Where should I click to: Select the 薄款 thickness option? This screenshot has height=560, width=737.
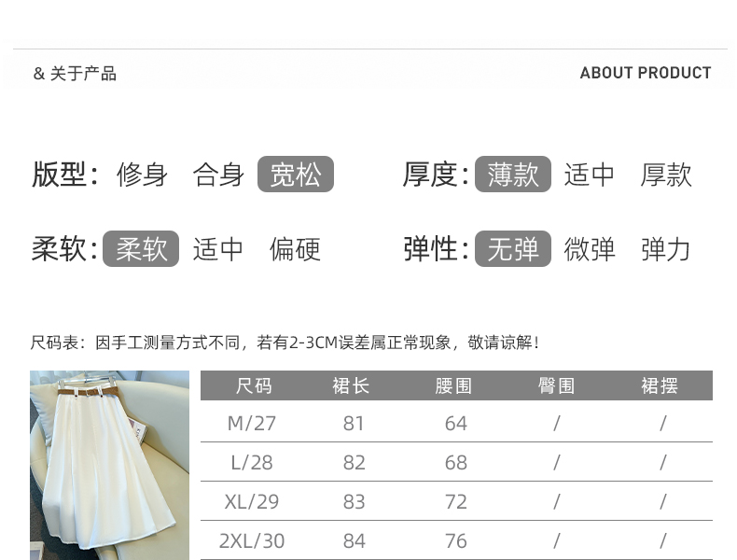pos(512,175)
